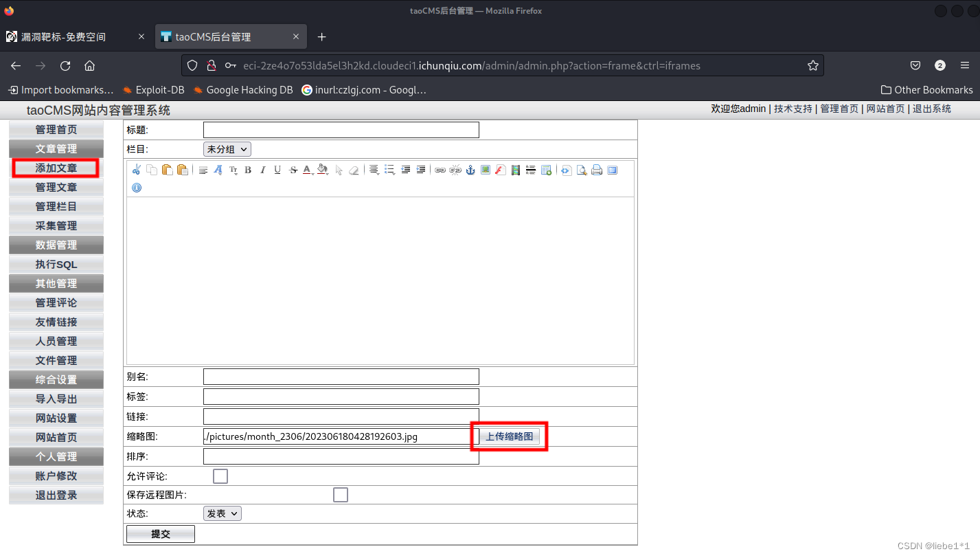Toggle bold formatting in the editor
The height and width of the screenshot is (556, 980).
tap(248, 170)
